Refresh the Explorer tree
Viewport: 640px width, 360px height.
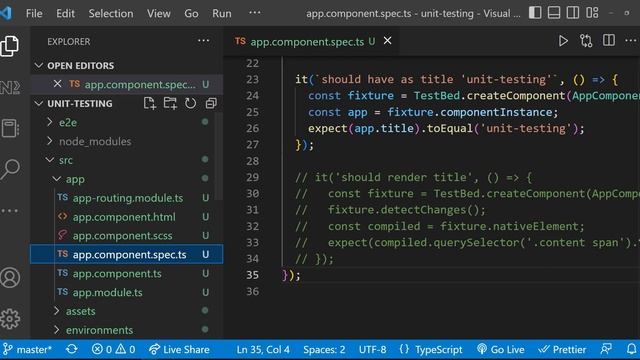190,103
